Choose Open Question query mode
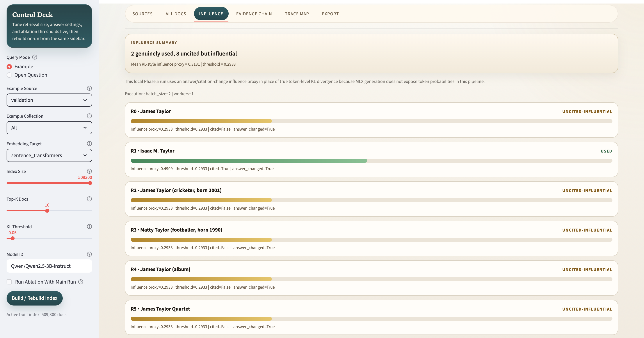The height and width of the screenshot is (338, 644). tap(9, 75)
